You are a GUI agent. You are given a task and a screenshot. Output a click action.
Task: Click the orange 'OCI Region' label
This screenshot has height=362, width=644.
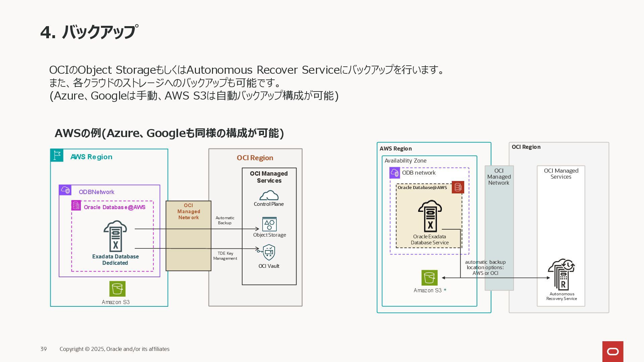click(255, 158)
